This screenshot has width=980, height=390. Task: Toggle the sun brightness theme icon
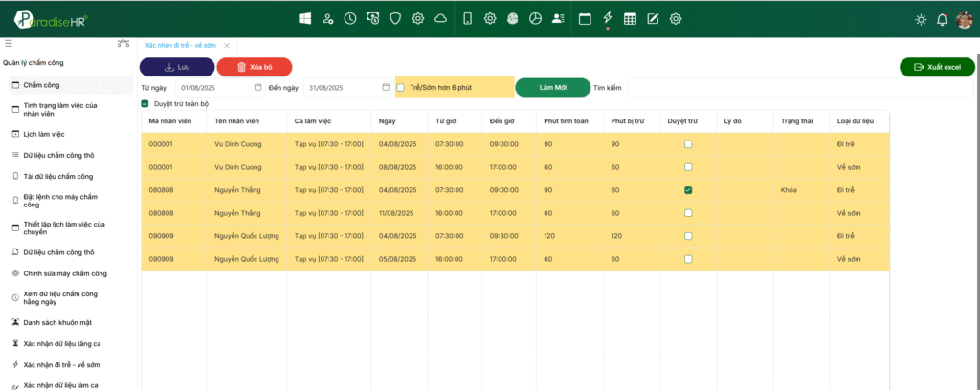click(x=921, y=20)
